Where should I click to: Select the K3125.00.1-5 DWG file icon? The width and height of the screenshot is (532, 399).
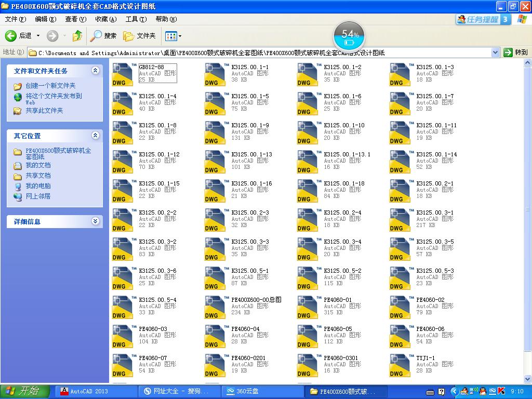point(216,103)
